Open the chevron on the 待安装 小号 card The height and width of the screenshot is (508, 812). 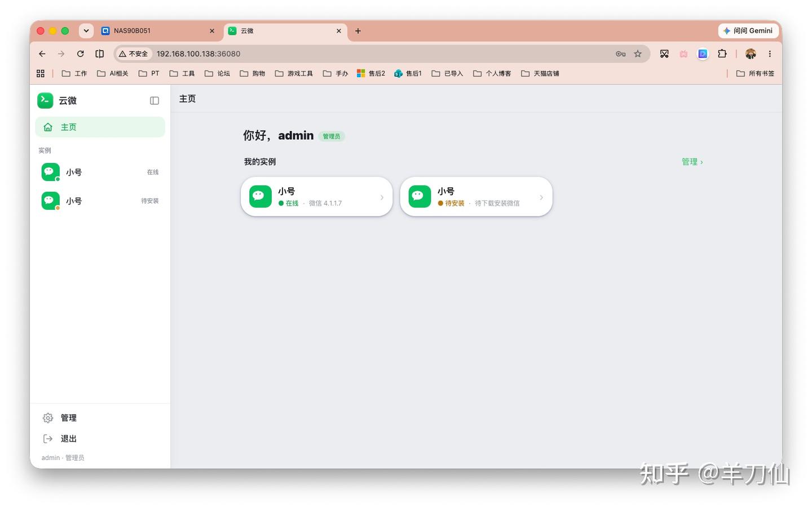[541, 197]
